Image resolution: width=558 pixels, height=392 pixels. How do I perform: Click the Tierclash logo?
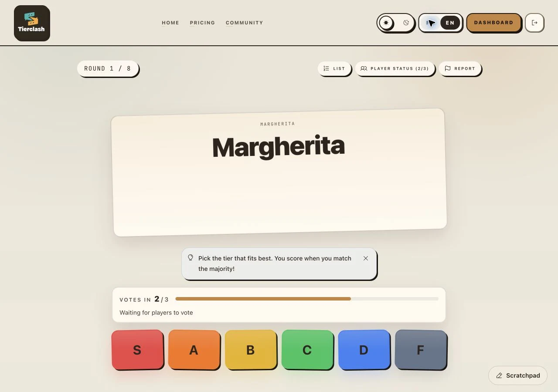(32, 23)
